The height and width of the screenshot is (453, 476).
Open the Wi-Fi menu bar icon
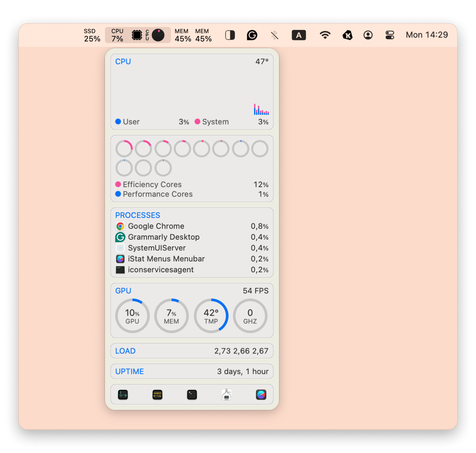click(x=325, y=35)
